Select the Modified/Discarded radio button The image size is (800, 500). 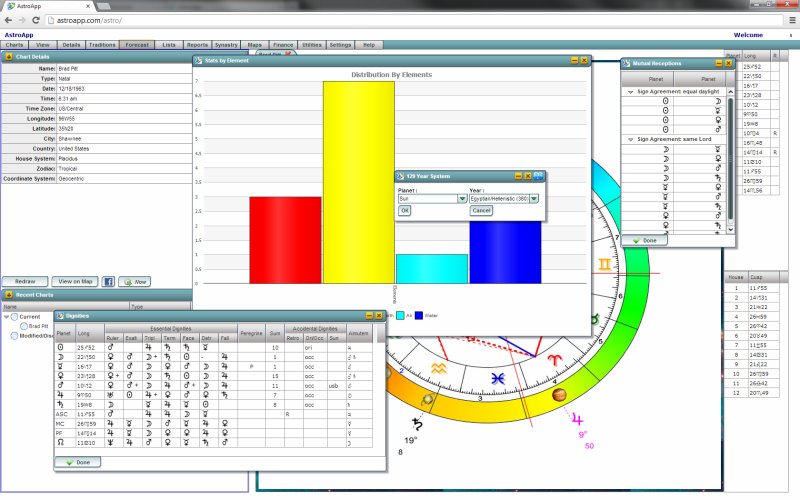coord(14,336)
